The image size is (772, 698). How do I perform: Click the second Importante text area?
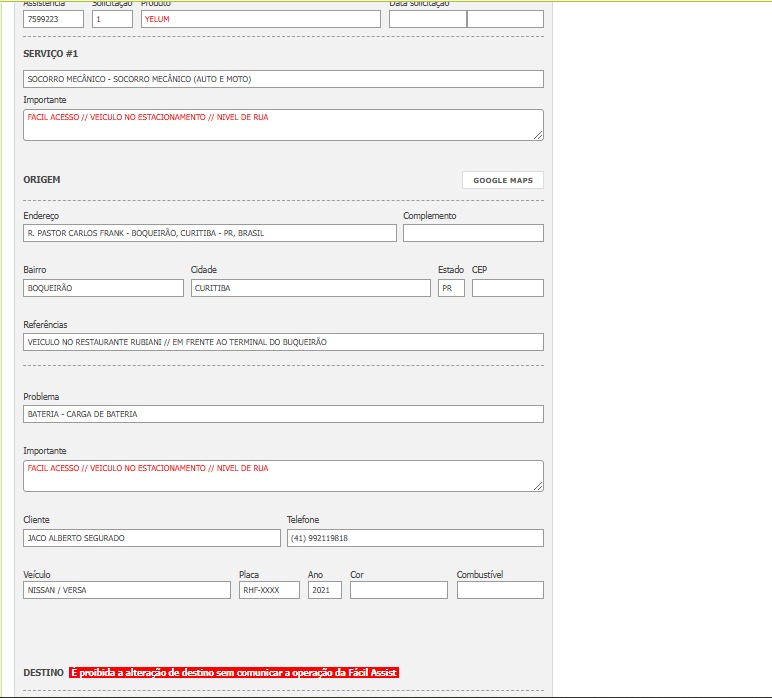point(283,476)
